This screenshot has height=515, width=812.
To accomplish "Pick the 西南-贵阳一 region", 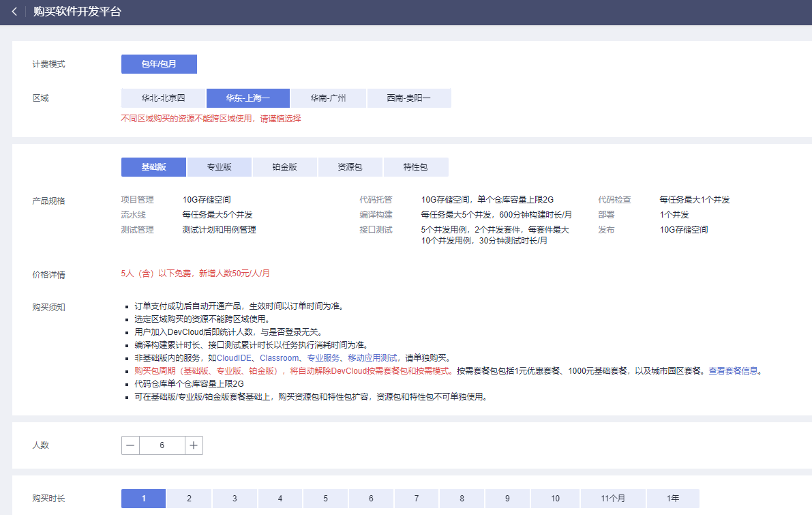I will tap(408, 98).
